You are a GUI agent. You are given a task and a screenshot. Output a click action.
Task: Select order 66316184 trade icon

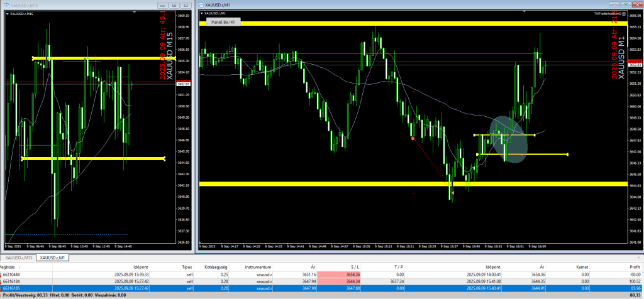pyautogui.click(x=2, y=281)
